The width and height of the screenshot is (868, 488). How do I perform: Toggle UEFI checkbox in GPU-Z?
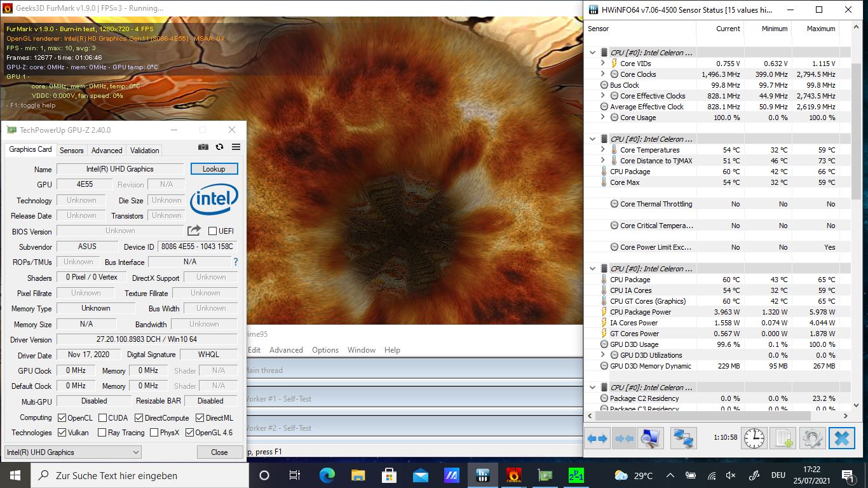point(213,231)
